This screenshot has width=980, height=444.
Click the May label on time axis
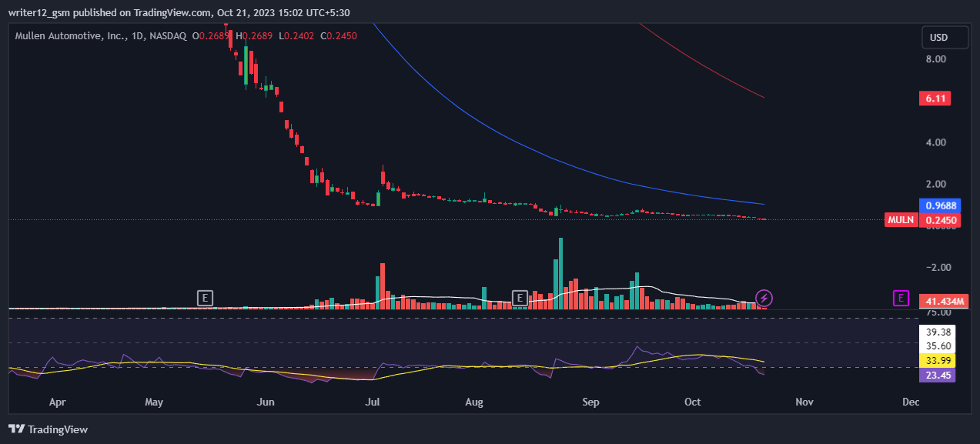coord(154,402)
